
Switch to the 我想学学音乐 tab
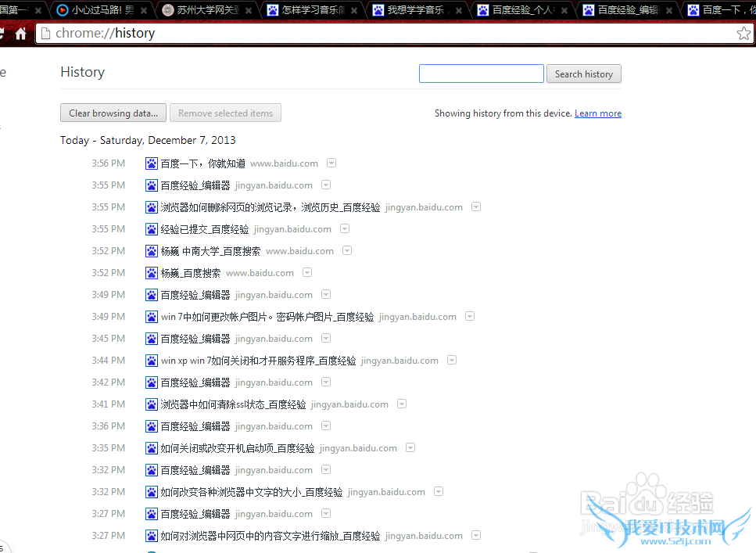click(x=417, y=9)
